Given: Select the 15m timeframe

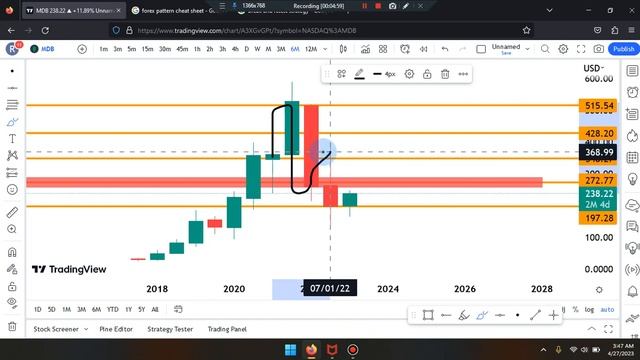Looking at the screenshot, I should (147, 49).
